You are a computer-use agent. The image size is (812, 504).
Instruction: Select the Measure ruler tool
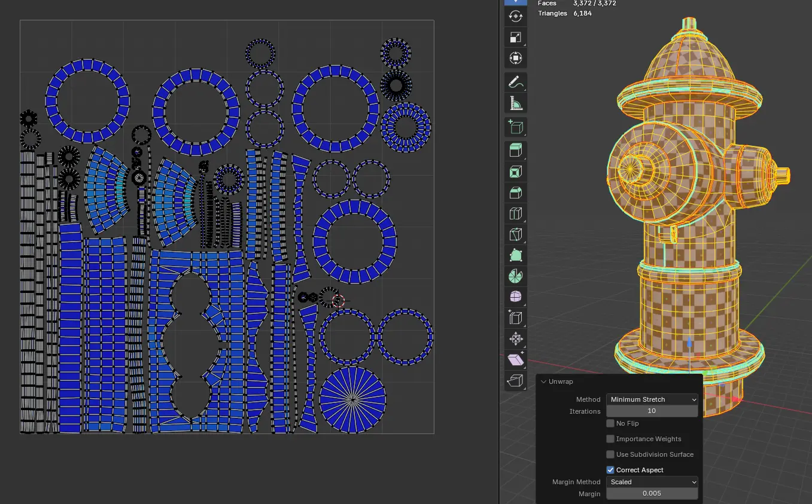click(515, 104)
